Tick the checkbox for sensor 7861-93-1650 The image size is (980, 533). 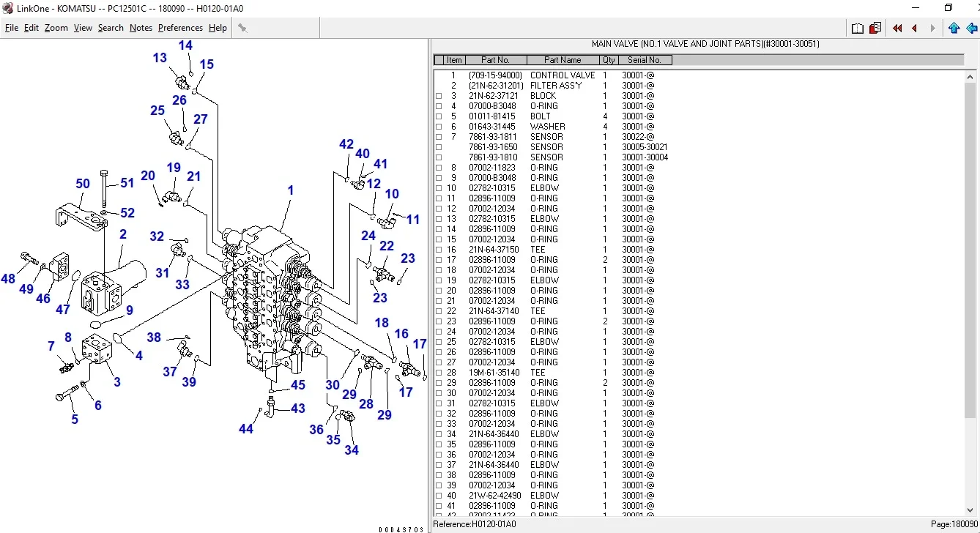[x=439, y=147]
